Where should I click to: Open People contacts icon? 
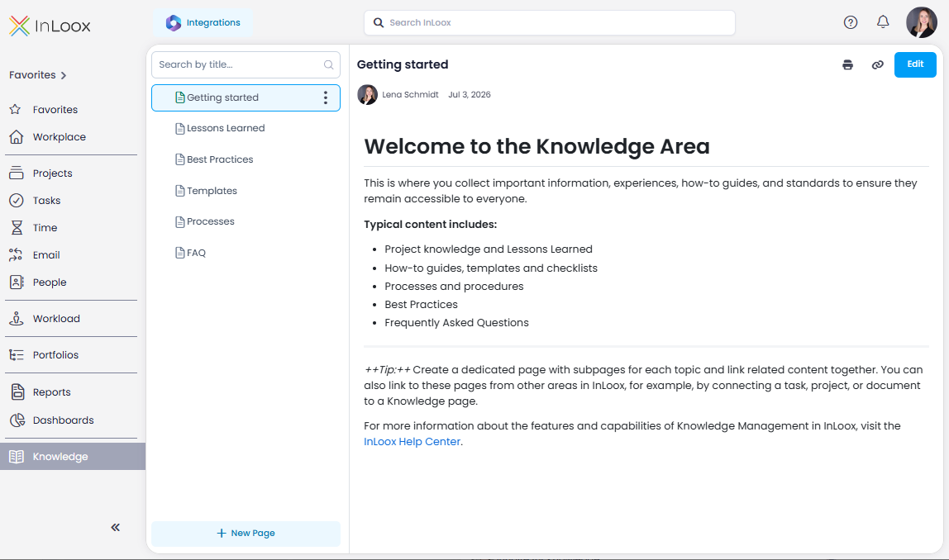point(17,282)
